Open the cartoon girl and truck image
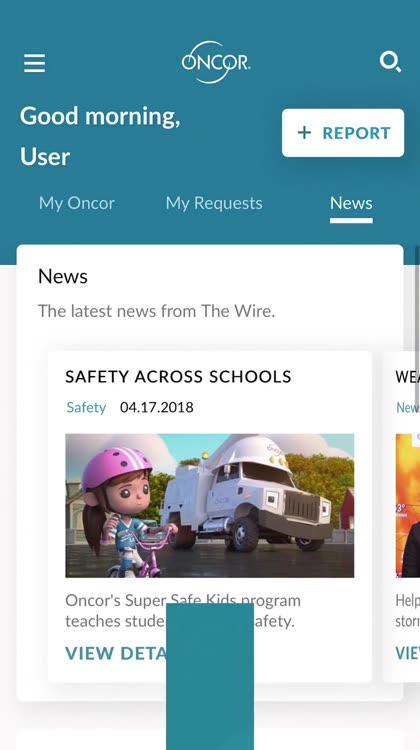Screen dimensions: 420x750 tap(210, 506)
